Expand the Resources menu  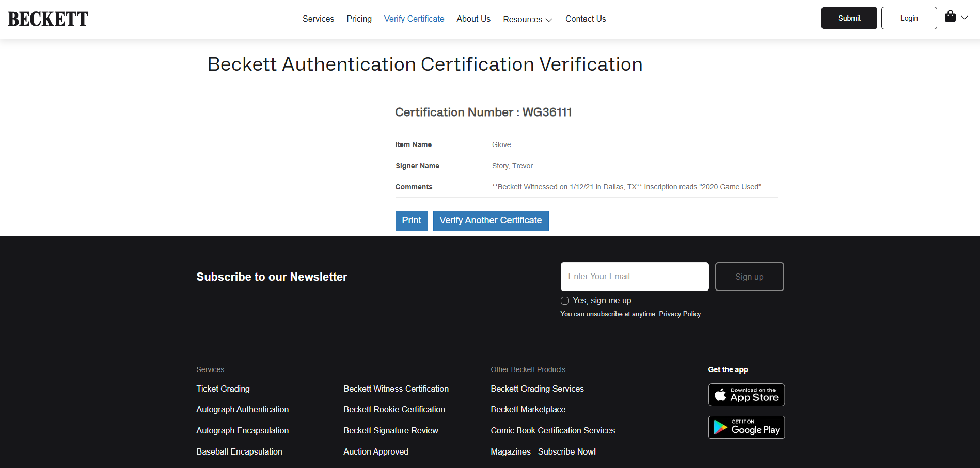(528, 19)
